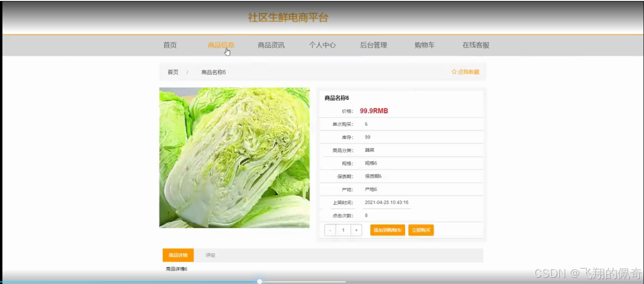The width and height of the screenshot is (644, 284).
Task: Click the video progress bar handle
Action: [x=260, y=281]
